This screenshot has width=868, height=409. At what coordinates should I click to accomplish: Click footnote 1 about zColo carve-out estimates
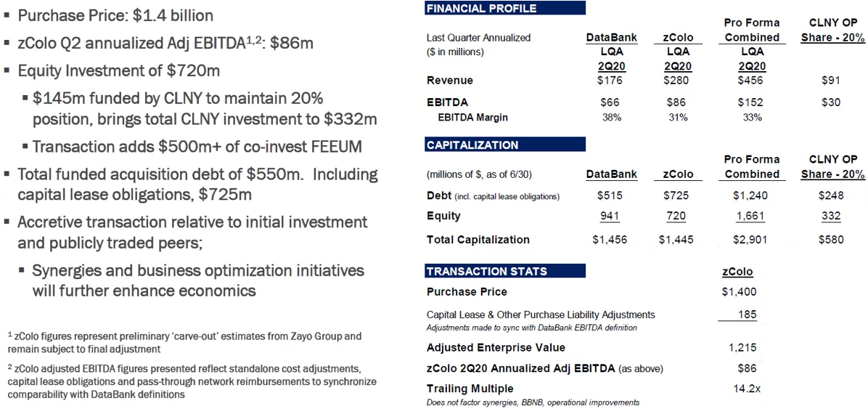click(x=184, y=341)
